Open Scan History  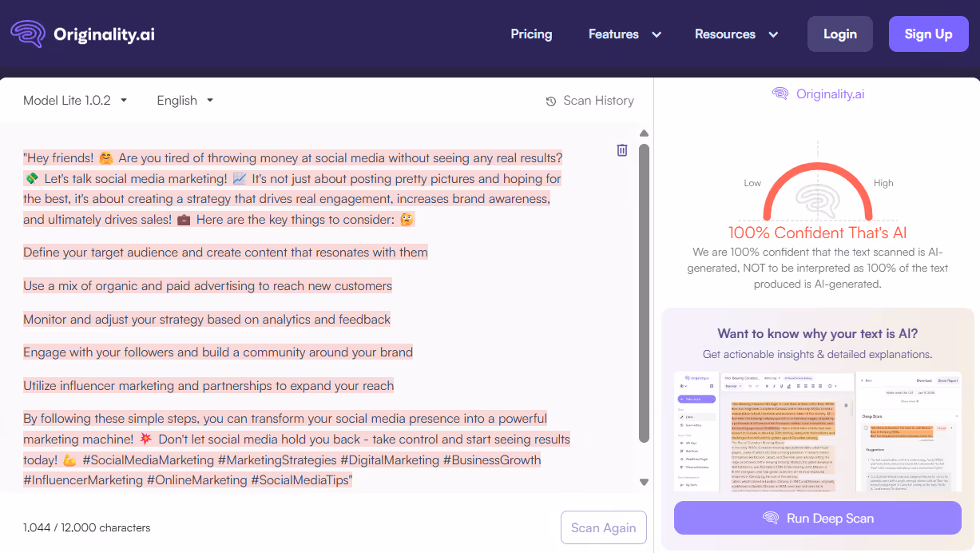pos(589,101)
